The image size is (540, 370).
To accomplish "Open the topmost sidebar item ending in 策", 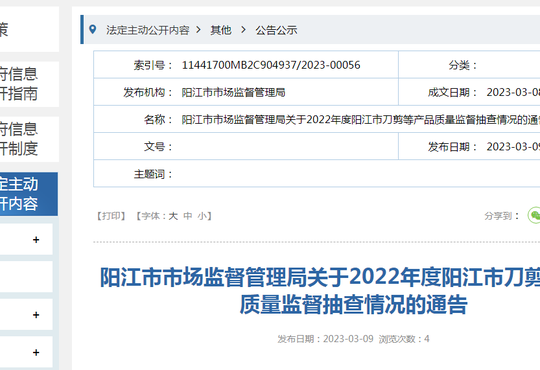I will point(29,29).
